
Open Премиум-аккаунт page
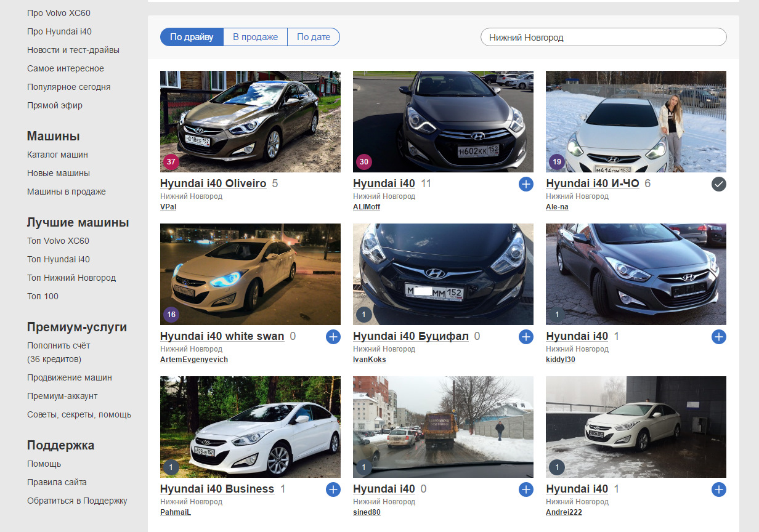tap(62, 396)
